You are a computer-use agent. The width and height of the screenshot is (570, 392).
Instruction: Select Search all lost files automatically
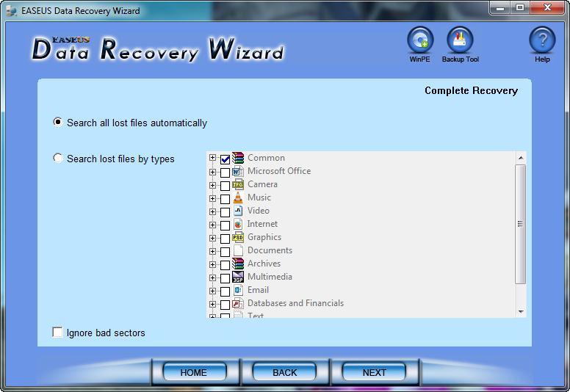(57, 122)
